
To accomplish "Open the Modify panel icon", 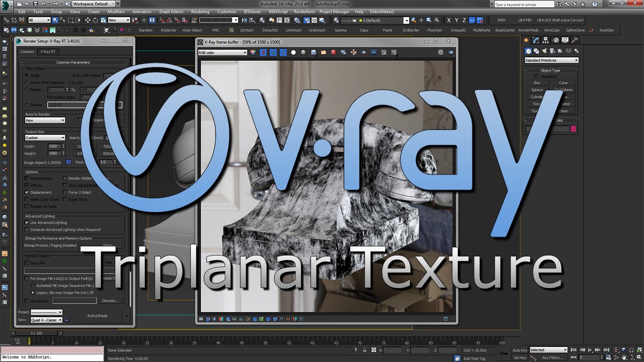I will click(x=536, y=40).
